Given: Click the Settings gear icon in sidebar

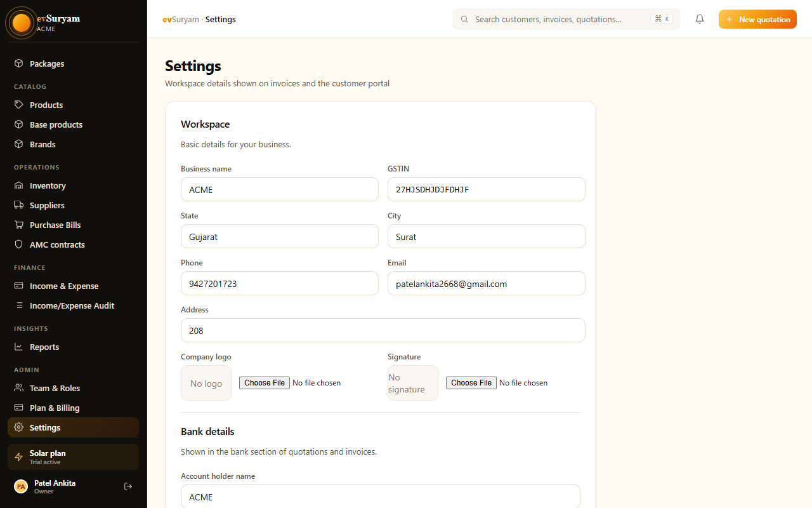Looking at the screenshot, I should (19, 427).
